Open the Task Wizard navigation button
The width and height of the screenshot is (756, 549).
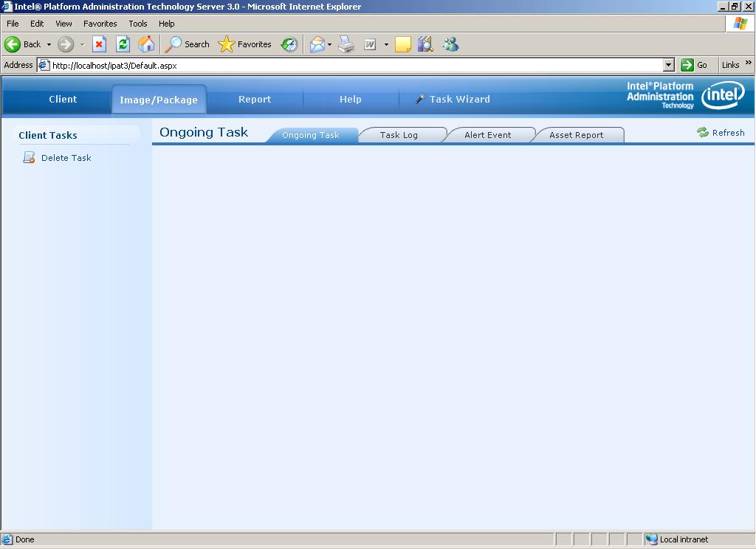[452, 99]
